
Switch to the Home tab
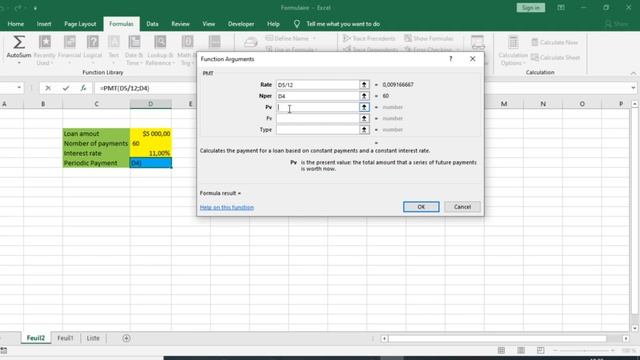tap(16, 24)
